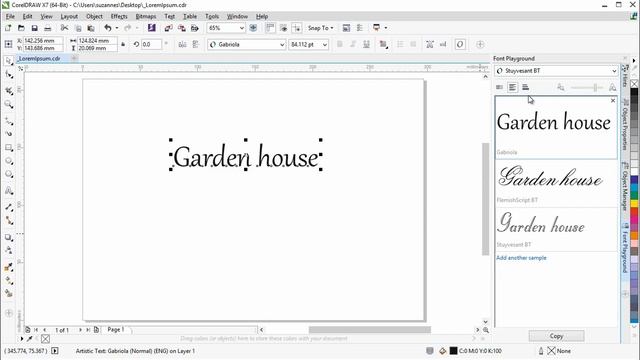640x360 pixels.
Task: Select multi-line sample view in Font Playground
Action: (x=513, y=87)
